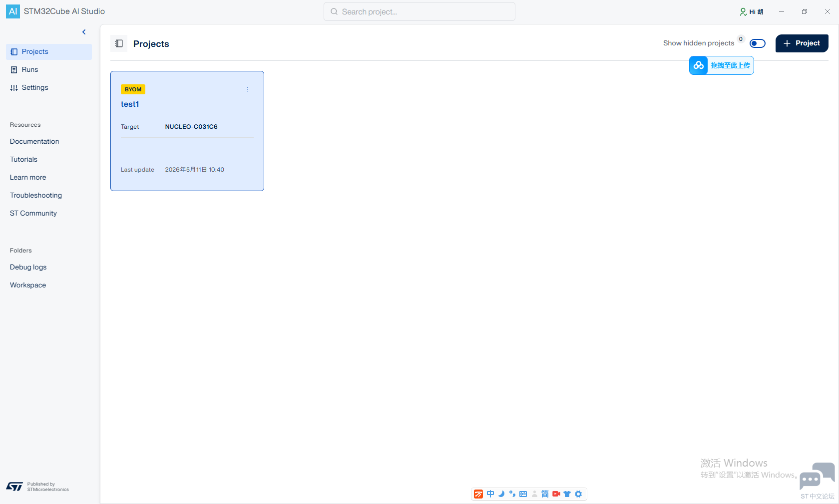Open the IME toolbar settings gear
The width and height of the screenshot is (839, 504).
578,494
